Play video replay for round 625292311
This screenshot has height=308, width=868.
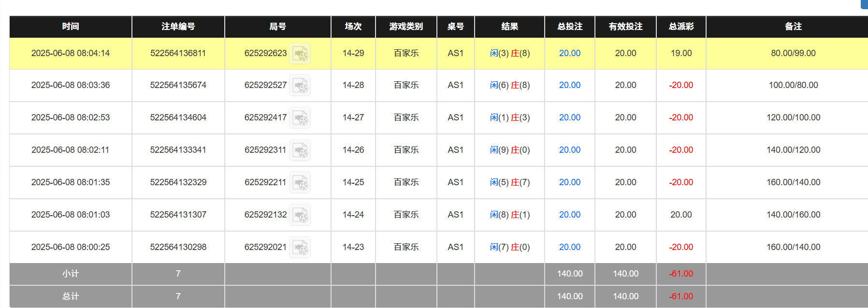[x=300, y=150]
